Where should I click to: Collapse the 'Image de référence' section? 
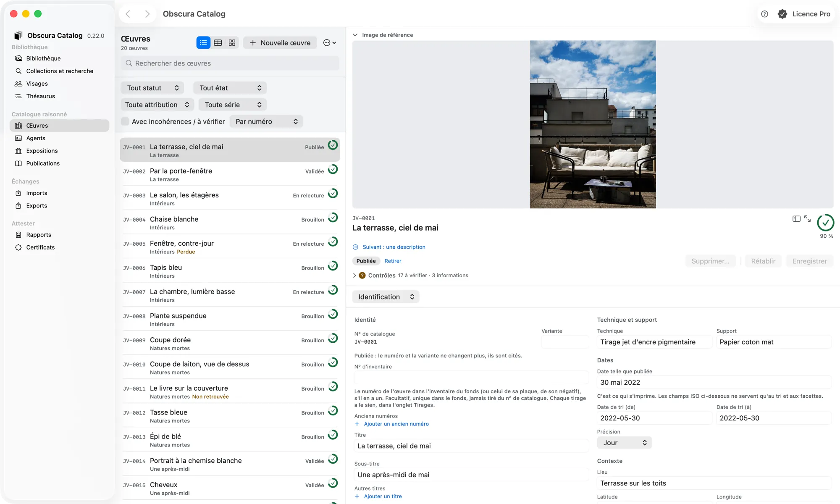[x=355, y=35]
